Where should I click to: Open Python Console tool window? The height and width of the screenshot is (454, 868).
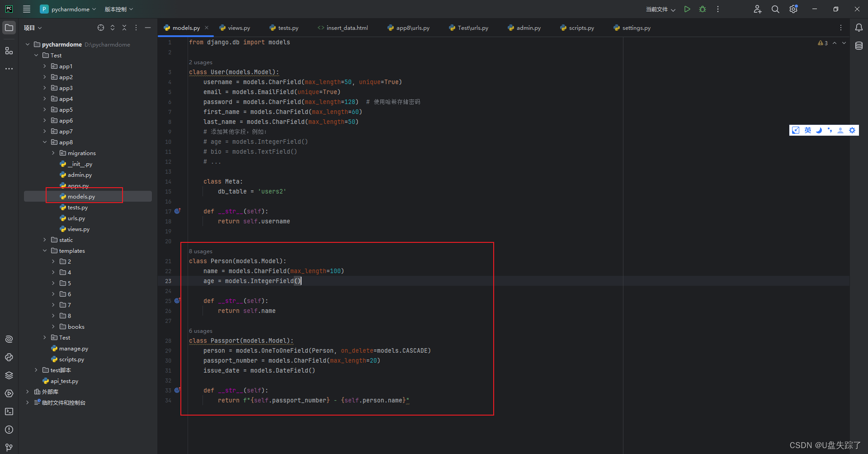tap(9, 357)
